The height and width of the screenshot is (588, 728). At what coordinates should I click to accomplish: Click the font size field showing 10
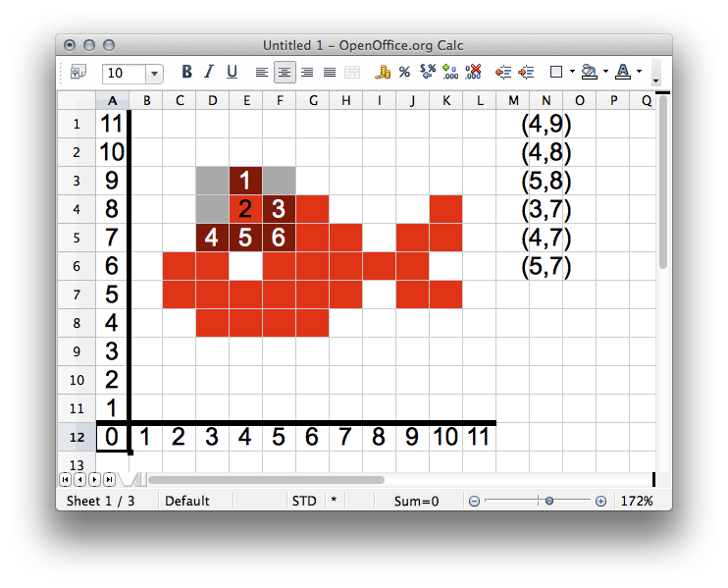[124, 74]
